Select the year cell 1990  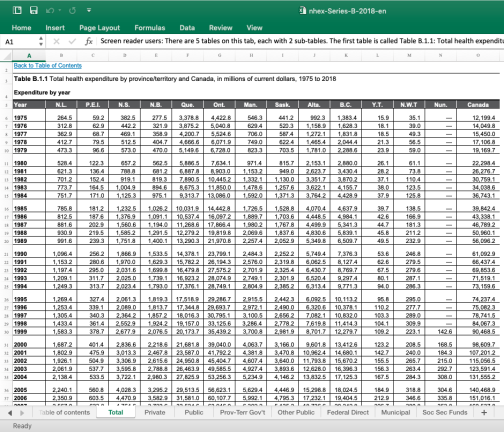[x=29, y=254]
